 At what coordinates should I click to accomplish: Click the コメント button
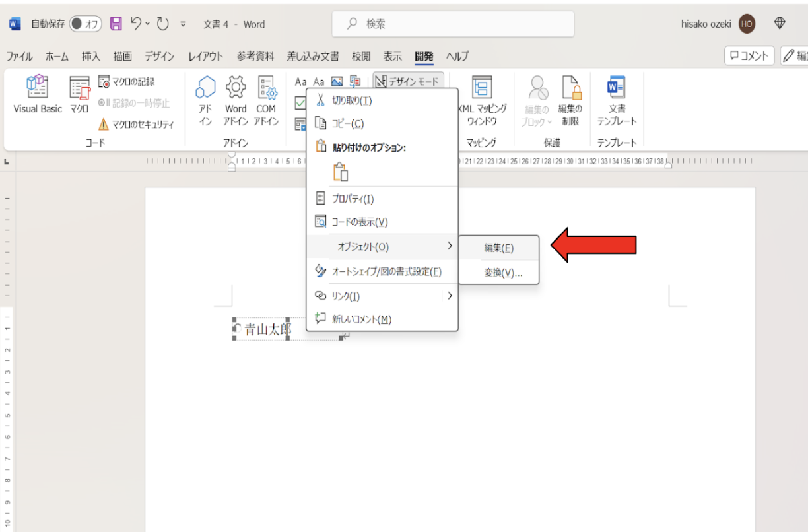[x=750, y=56]
